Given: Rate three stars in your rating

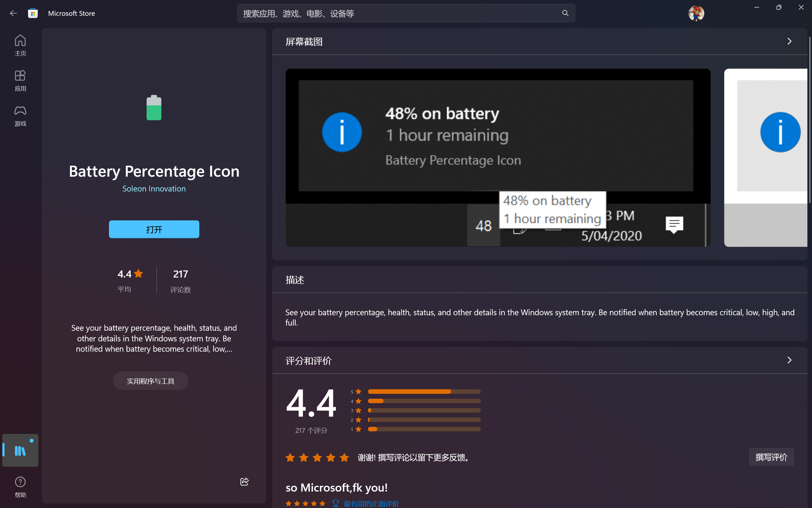Looking at the screenshot, I should (x=317, y=457).
